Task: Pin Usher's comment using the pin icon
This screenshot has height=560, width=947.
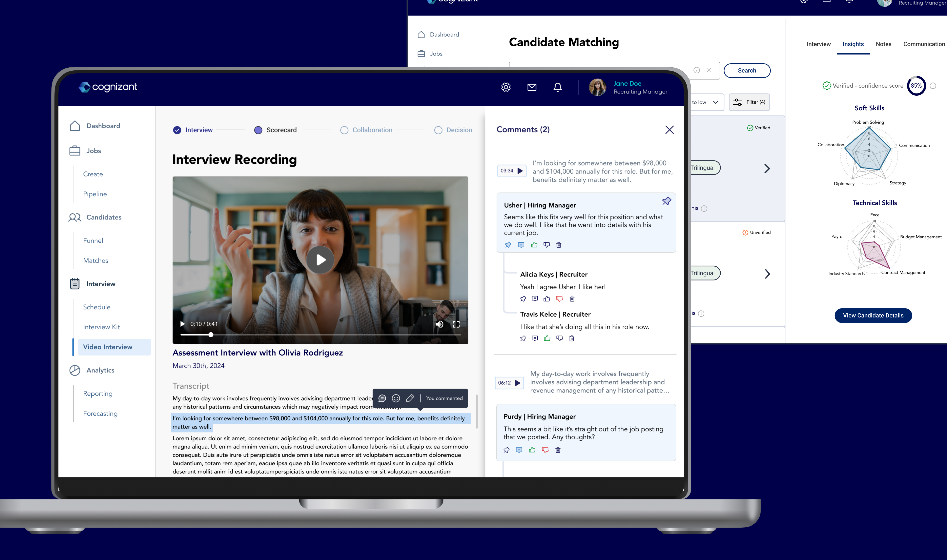Action: click(508, 245)
